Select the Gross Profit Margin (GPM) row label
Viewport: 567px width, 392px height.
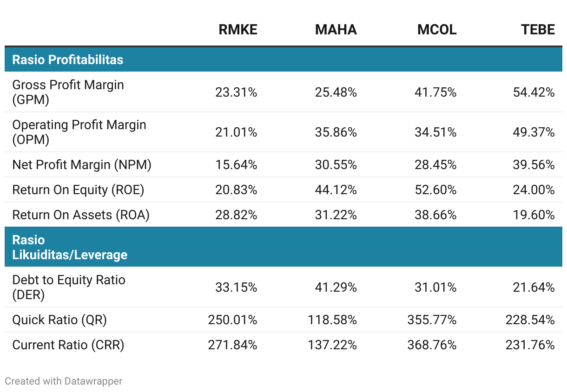(68, 92)
